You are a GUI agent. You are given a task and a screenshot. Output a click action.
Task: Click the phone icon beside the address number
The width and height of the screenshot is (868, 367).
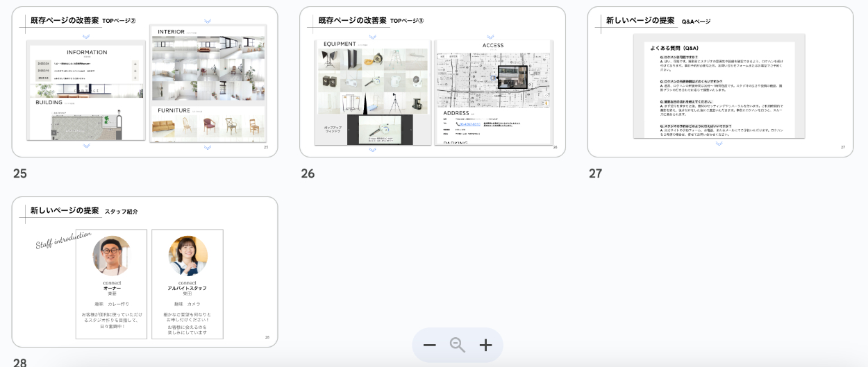pyautogui.click(x=458, y=124)
